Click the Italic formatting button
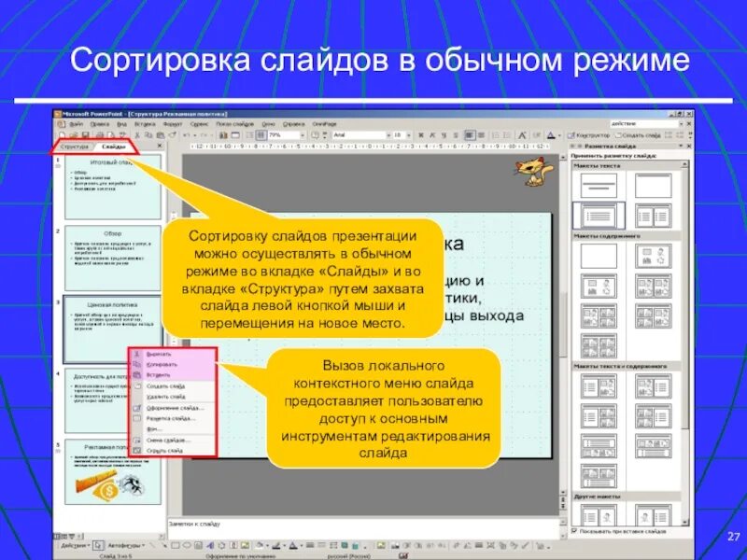This screenshot has width=747, height=560. pos(431,135)
